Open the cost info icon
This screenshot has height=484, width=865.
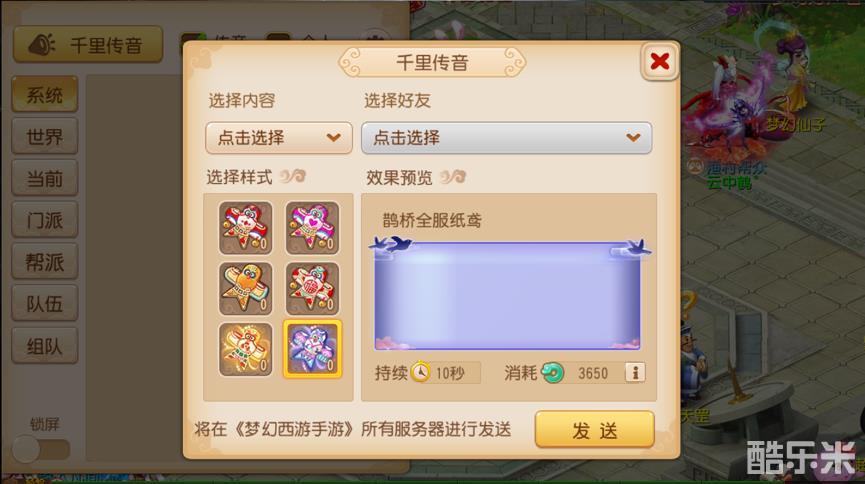pyautogui.click(x=635, y=373)
